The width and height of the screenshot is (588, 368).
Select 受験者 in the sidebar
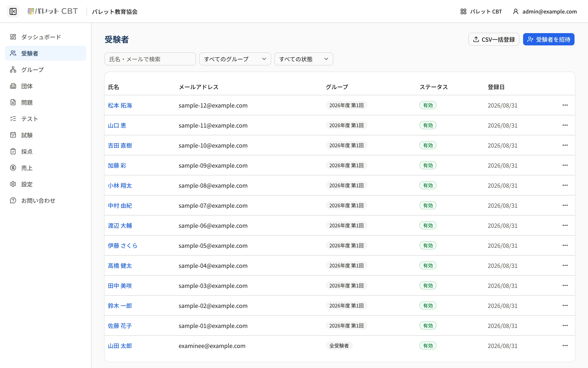46,53
